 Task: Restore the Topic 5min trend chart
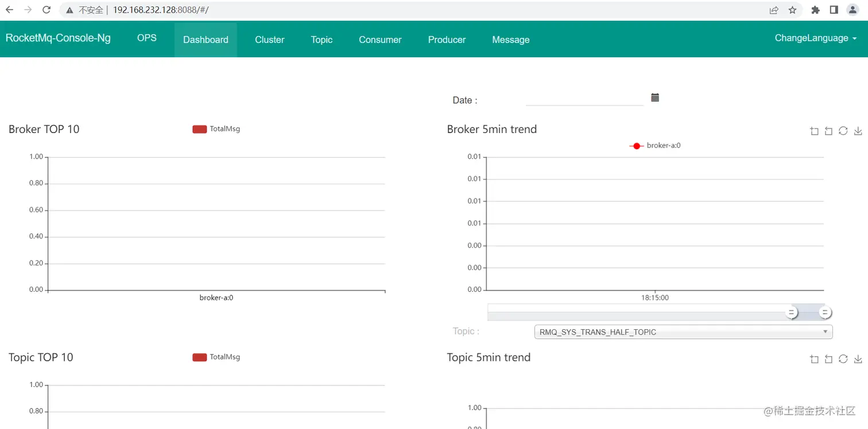click(843, 358)
